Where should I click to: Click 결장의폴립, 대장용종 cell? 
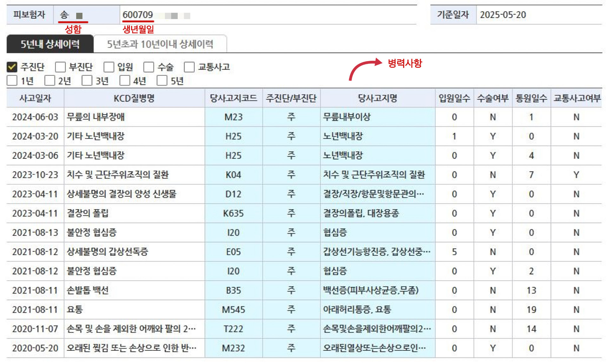pos(378,213)
